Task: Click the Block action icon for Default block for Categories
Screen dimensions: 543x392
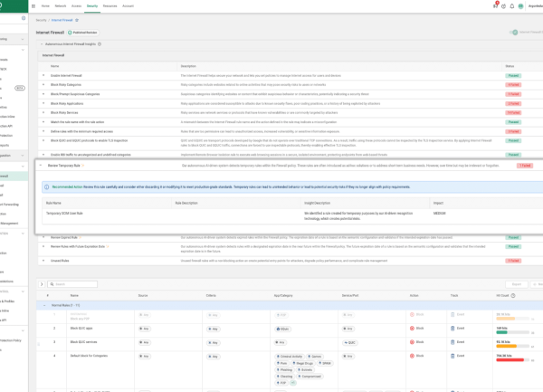Action: (x=412, y=356)
